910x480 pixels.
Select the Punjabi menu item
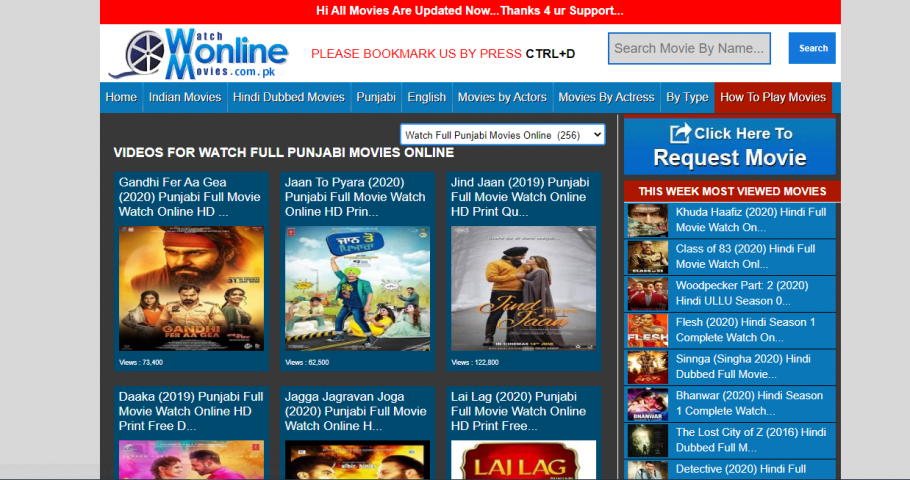pos(375,97)
